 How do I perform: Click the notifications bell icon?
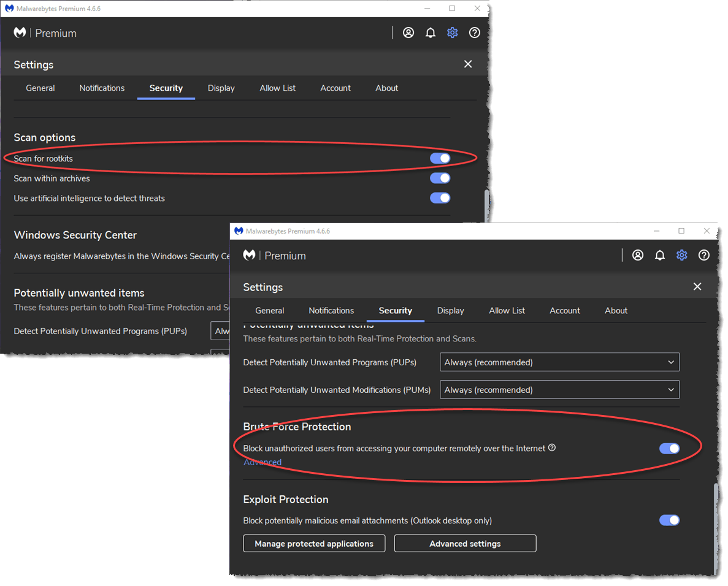pyautogui.click(x=660, y=255)
